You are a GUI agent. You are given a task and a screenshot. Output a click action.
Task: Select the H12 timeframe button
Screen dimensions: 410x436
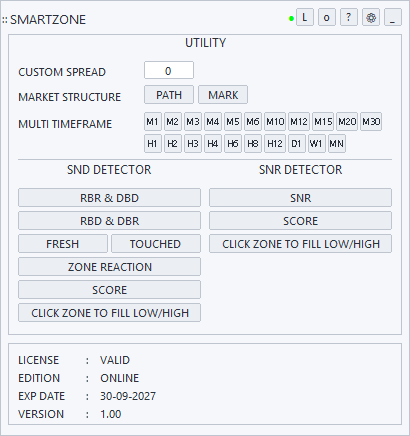275,144
